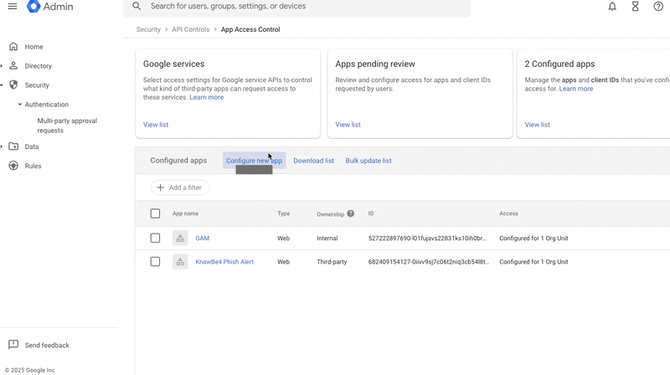This screenshot has height=375, width=670.
Task: View list under Apps pending review
Action: 348,125
